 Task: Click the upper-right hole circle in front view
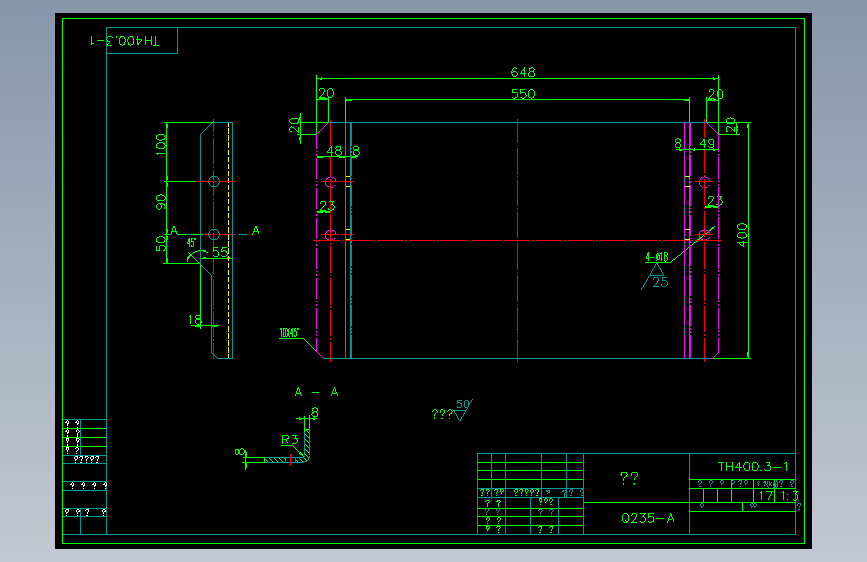704,182
